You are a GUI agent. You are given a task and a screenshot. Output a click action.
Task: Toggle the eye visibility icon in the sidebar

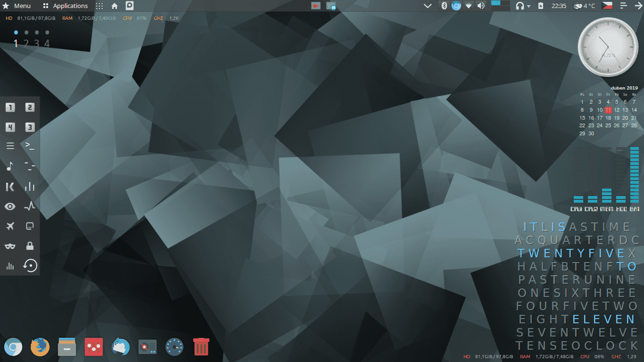click(10, 206)
